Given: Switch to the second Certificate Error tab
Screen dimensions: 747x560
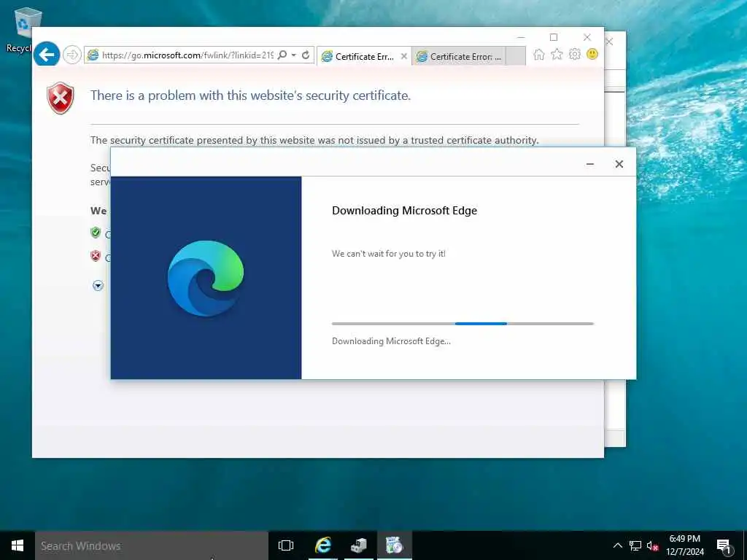Looking at the screenshot, I should pos(459,56).
